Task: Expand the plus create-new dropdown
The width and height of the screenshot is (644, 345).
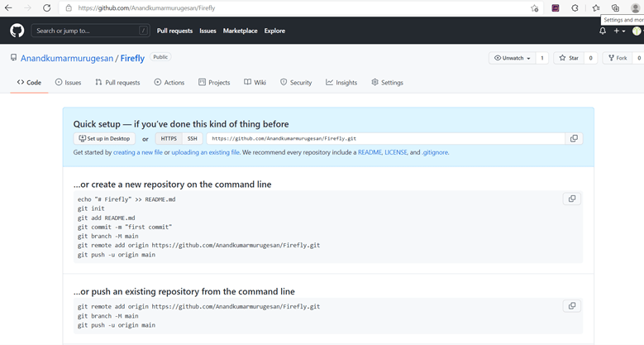Action: tap(619, 31)
